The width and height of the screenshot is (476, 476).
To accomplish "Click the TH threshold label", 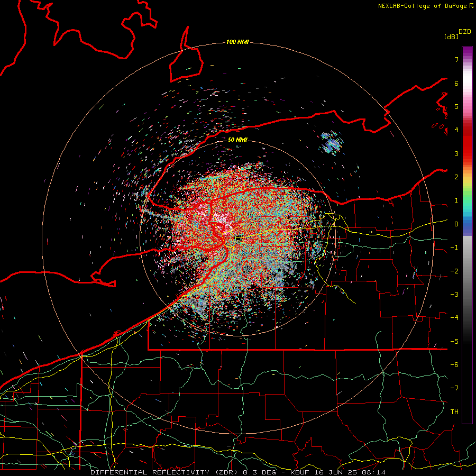I will click(454, 412).
